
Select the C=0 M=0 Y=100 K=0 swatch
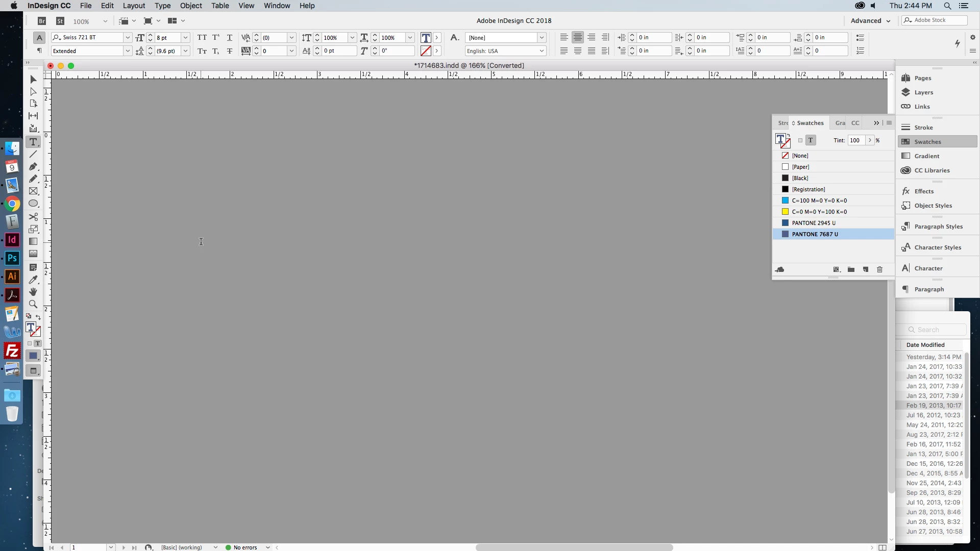click(x=833, y=212)
